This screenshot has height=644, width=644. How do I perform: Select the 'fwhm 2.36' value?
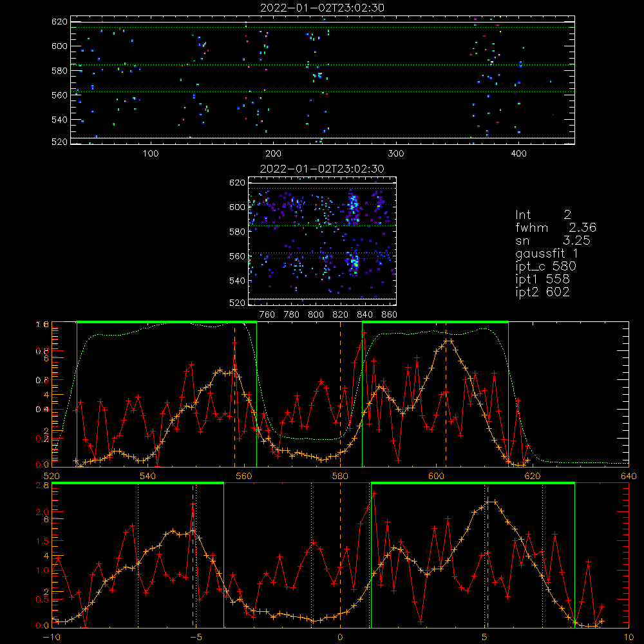pos(555,227)
